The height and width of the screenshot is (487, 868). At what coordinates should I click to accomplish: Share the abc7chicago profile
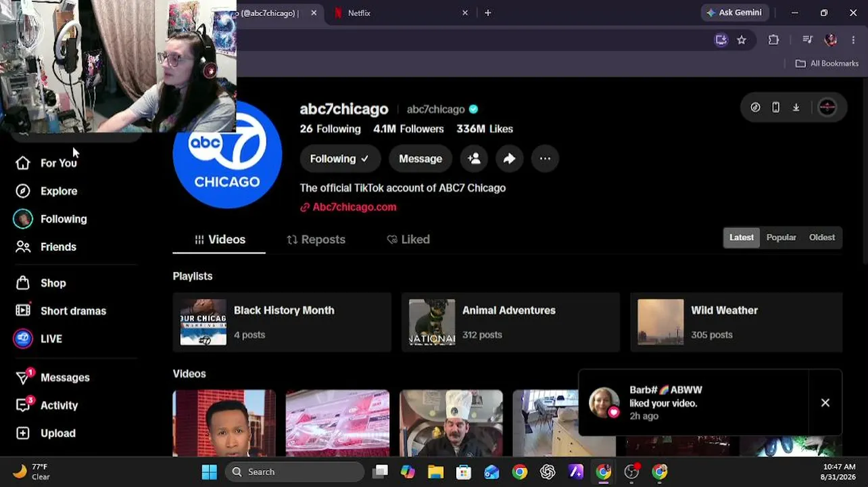[x=509, y=158]
